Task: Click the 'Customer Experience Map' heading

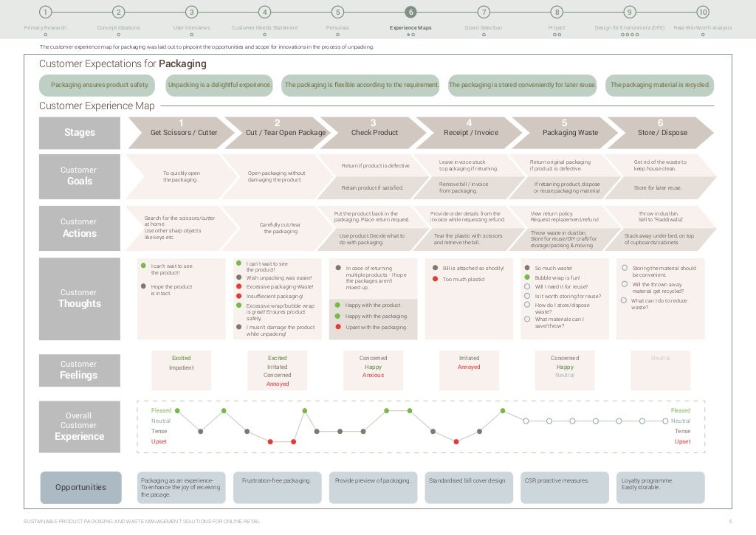Action: [x=97, y=106]
